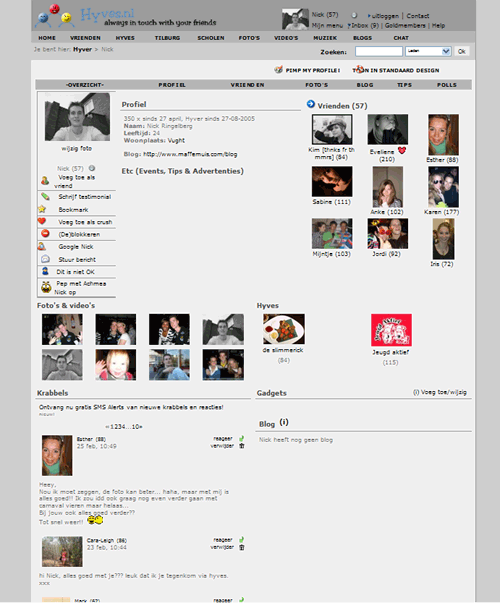Open the Inbox (9) link
The image size is (500, 603).
(365, 25)
